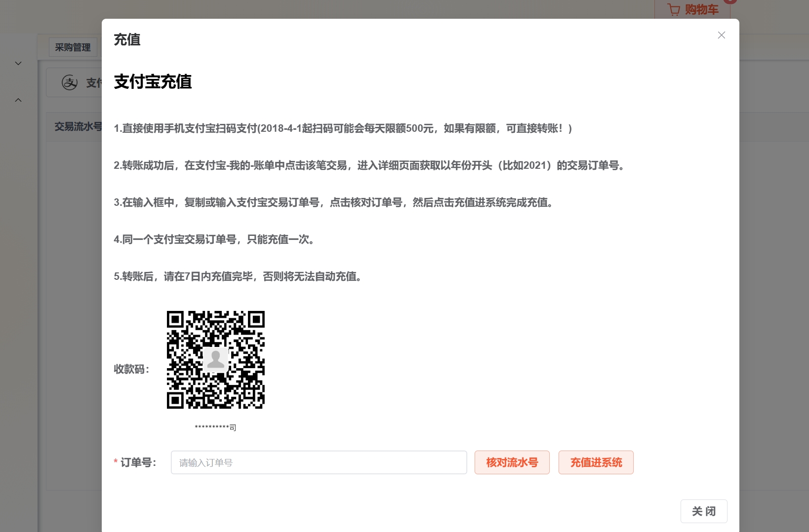This screenshot has width=809, height=532.
Task: Select the 支付 tab beside the Alipay logo
Action: [93, 83]
